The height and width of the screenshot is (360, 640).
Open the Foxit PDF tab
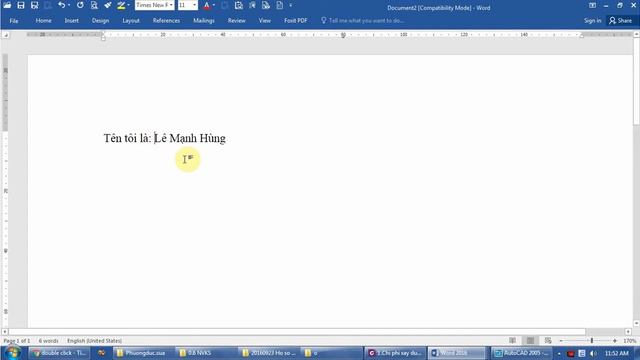point(296,20)
